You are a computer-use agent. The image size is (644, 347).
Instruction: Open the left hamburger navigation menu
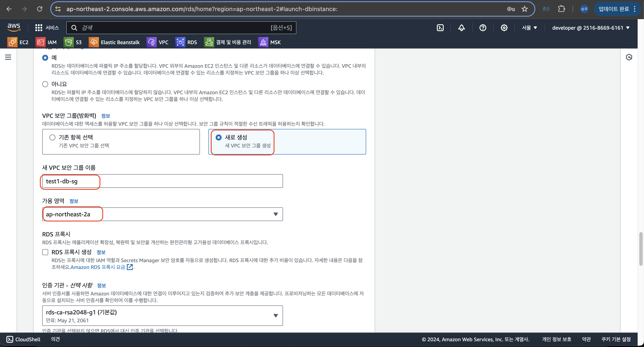click(x=8, y=57)
